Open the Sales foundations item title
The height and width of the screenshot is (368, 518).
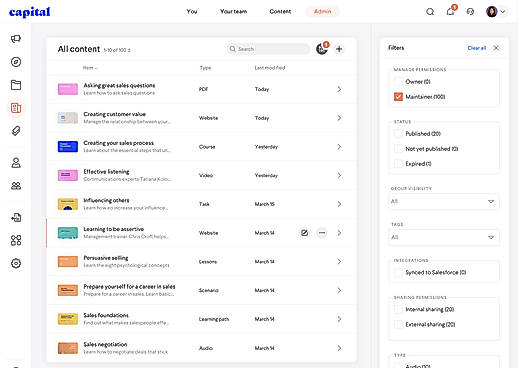pos(106,315)
